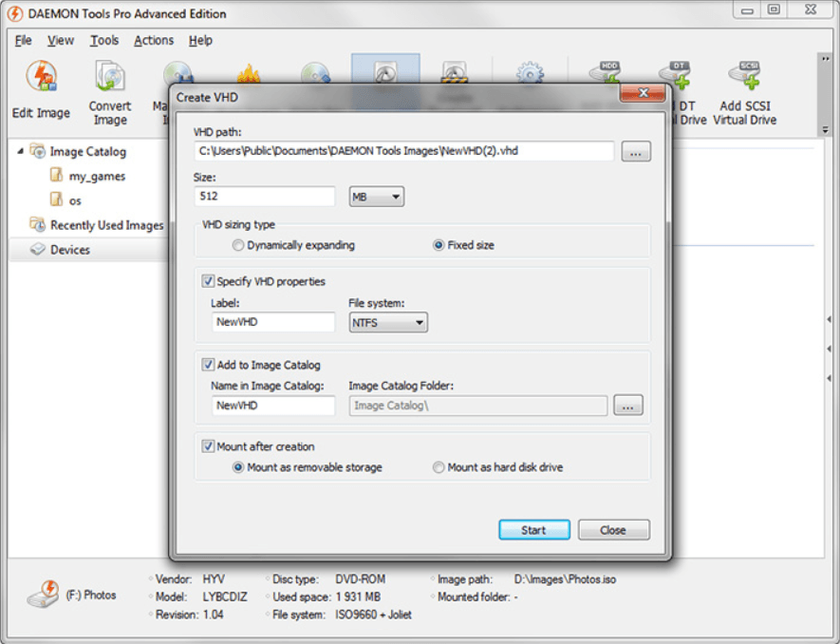Screen dimensions: 840x644
Task: Click the flame Burn icon in toolbar
Action: 249,73
